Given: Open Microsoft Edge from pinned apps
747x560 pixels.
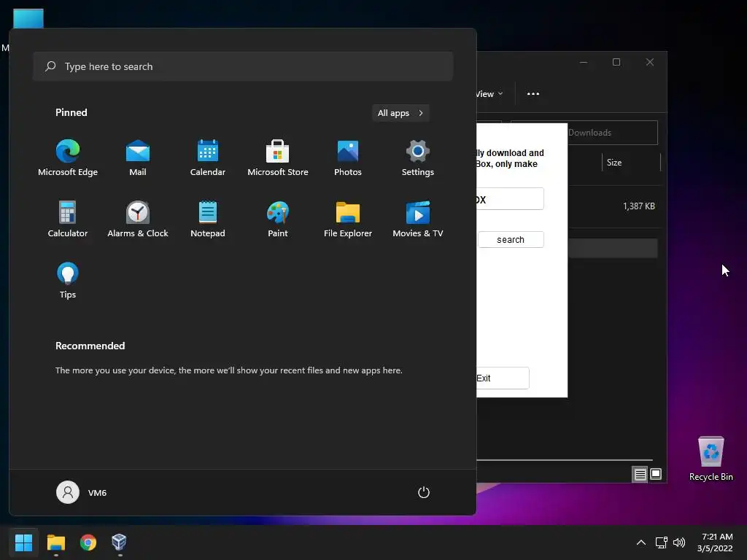Looking at the screenshot, I should click(68, 158).
